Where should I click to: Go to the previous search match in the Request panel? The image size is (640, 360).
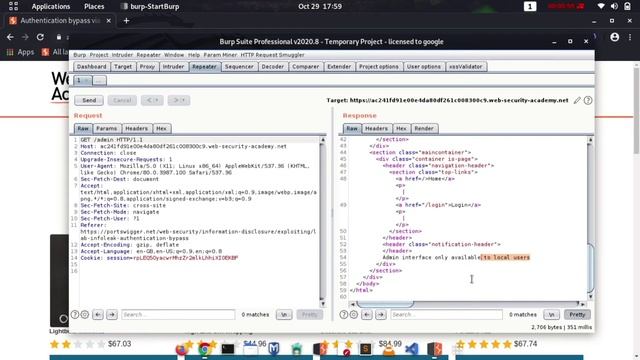[x=98, y=315]
